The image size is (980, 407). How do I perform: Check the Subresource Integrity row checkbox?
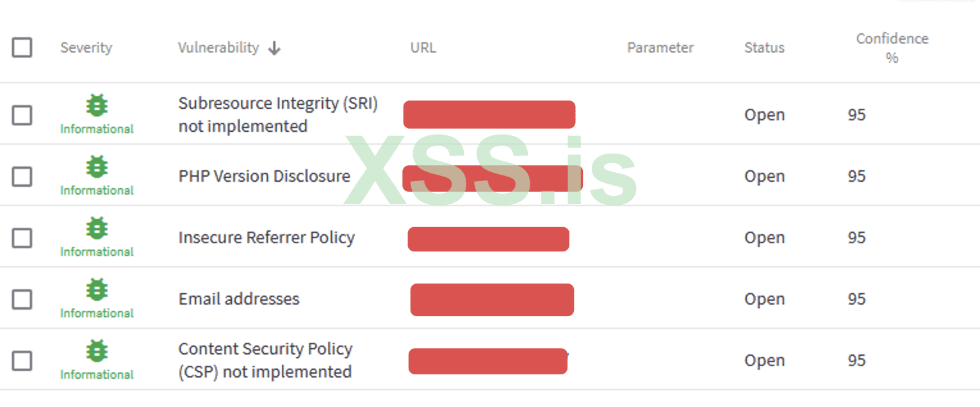click(22, 114)
